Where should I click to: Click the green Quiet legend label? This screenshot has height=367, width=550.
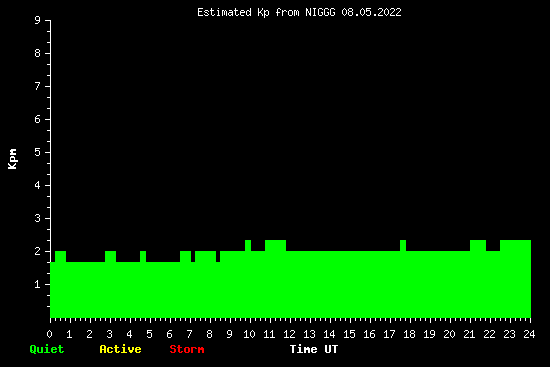pyautogui.click(x=47, y=349)
